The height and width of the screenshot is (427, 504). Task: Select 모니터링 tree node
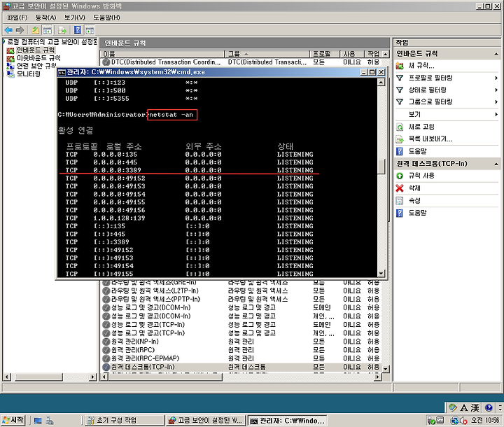[28, 74]
